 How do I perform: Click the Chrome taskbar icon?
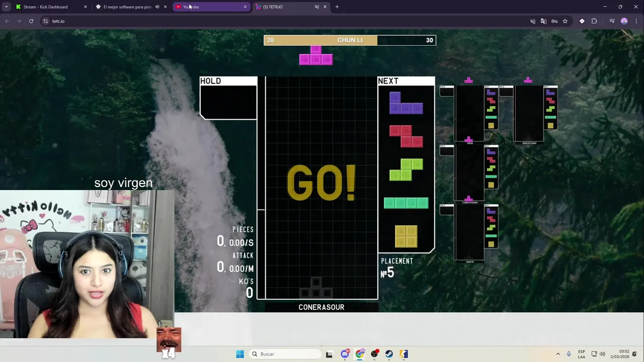(359, 354)
